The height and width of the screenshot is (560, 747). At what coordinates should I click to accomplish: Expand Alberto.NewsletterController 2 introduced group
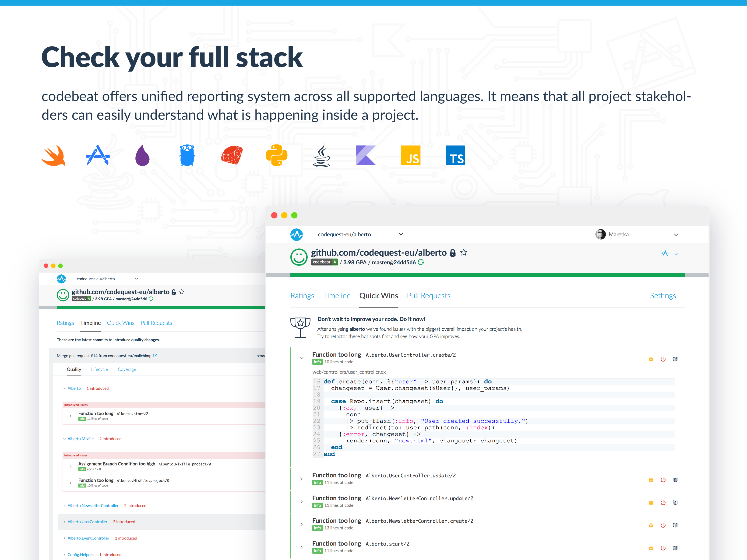coord(64,506)
